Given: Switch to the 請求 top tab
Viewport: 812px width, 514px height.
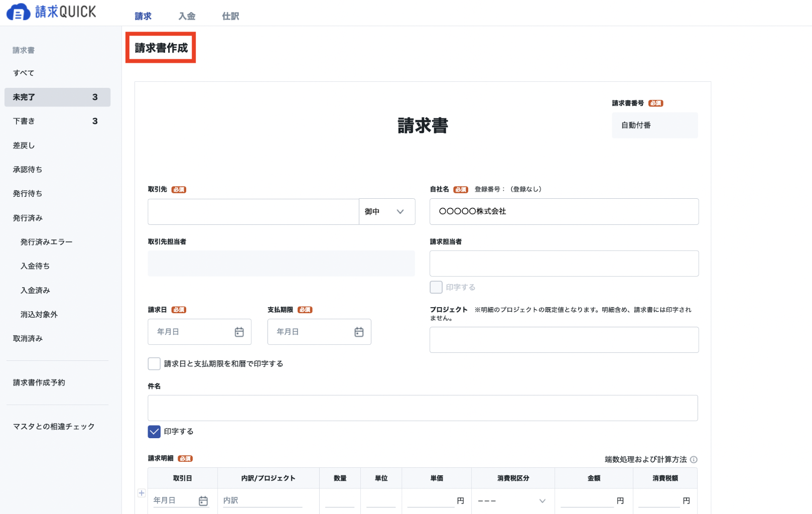Looking at the screenshot, I should tap(143, 16).
